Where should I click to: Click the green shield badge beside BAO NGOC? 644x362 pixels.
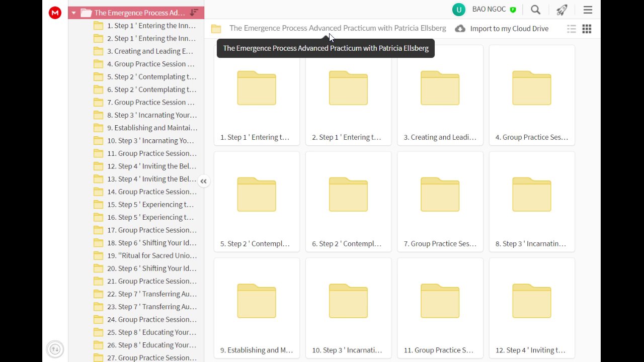coord(513,10)
